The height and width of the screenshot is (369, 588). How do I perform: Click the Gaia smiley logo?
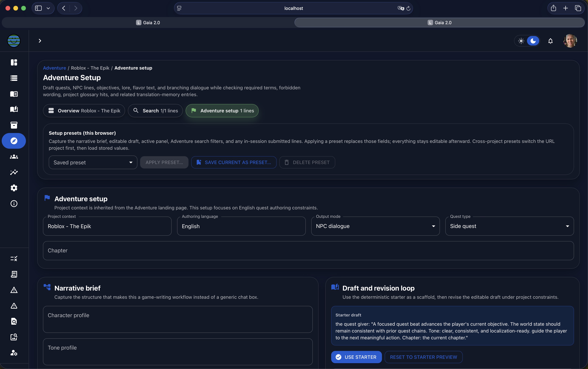point(14,41)
